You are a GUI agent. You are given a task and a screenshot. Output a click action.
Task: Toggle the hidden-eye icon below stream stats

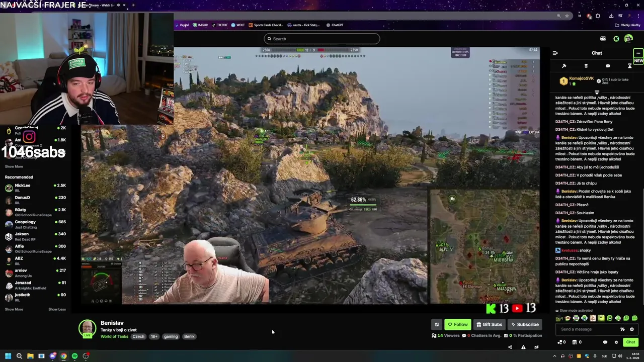point(536,347)
